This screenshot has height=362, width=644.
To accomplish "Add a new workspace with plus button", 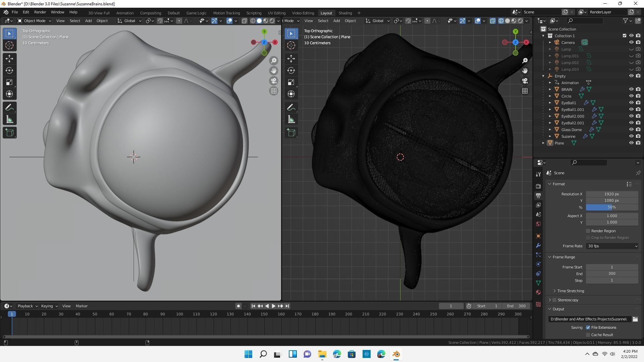I will pos(359,13).
